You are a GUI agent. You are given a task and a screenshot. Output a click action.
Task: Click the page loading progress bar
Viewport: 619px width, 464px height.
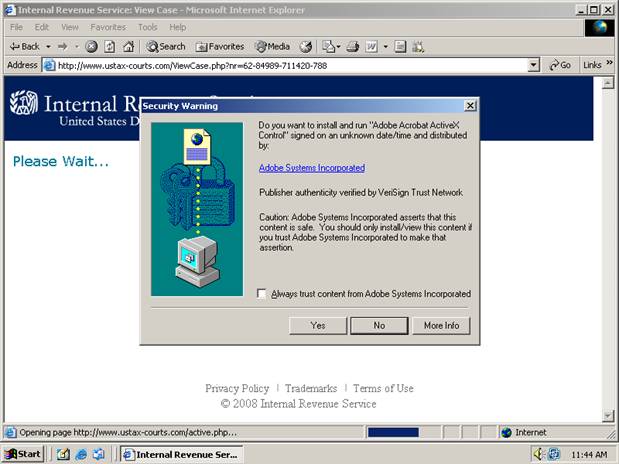tap(393, 432)
